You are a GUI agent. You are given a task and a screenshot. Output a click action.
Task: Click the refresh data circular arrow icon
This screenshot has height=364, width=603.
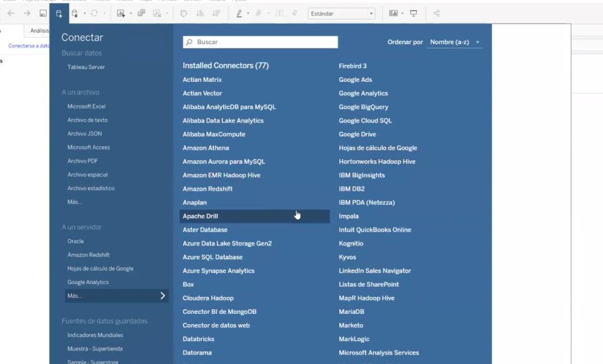(94, 14)
